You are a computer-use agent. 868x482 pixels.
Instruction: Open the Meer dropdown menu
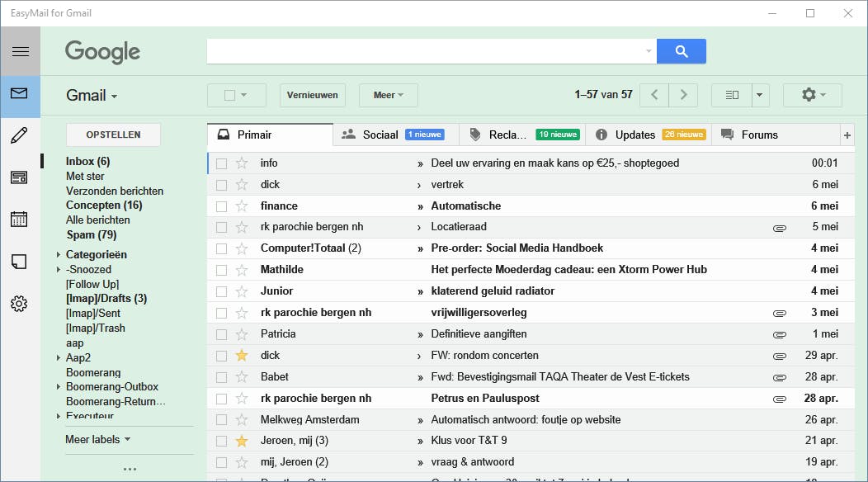(388, 95)
